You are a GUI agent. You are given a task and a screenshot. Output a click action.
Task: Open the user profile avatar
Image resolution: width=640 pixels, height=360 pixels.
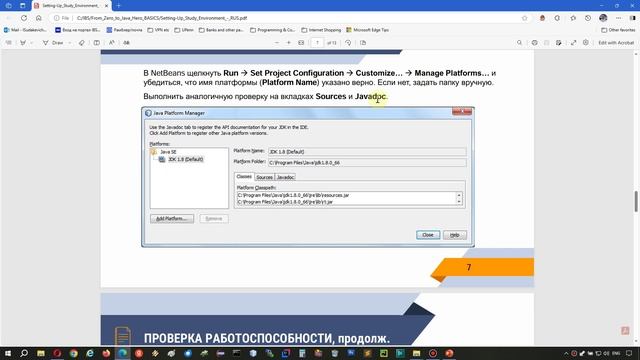603,18
